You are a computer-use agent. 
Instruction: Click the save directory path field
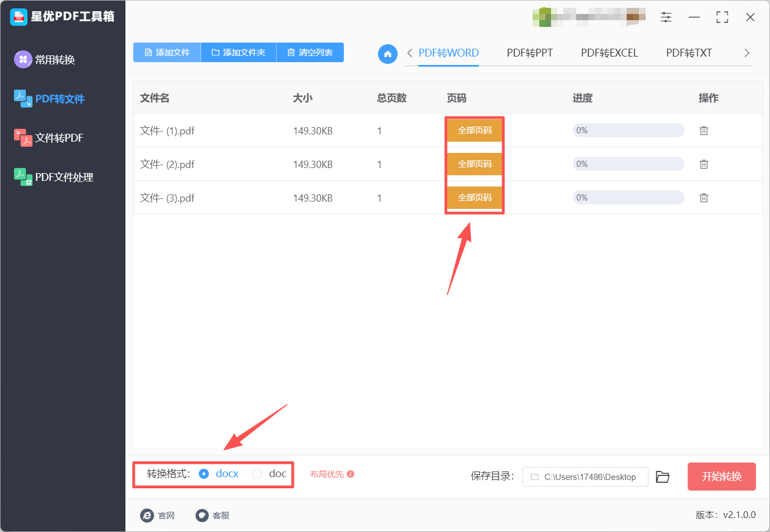click(585, 477)
